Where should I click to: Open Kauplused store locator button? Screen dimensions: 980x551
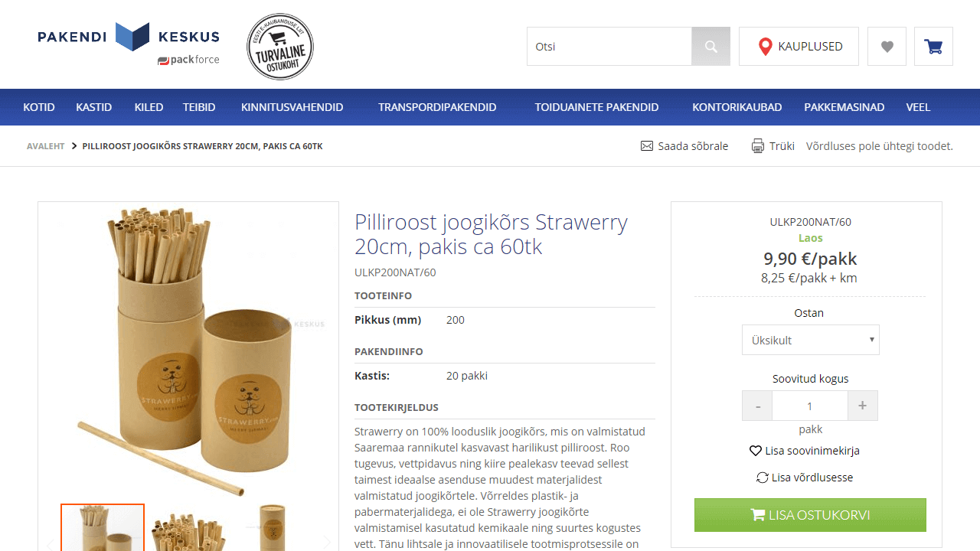(799, 47)
